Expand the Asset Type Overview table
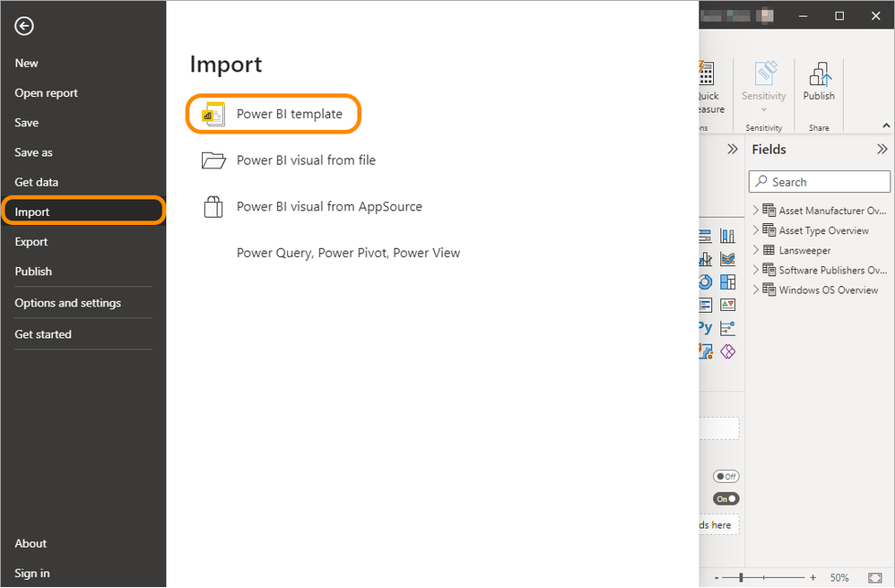 point(756,230)
